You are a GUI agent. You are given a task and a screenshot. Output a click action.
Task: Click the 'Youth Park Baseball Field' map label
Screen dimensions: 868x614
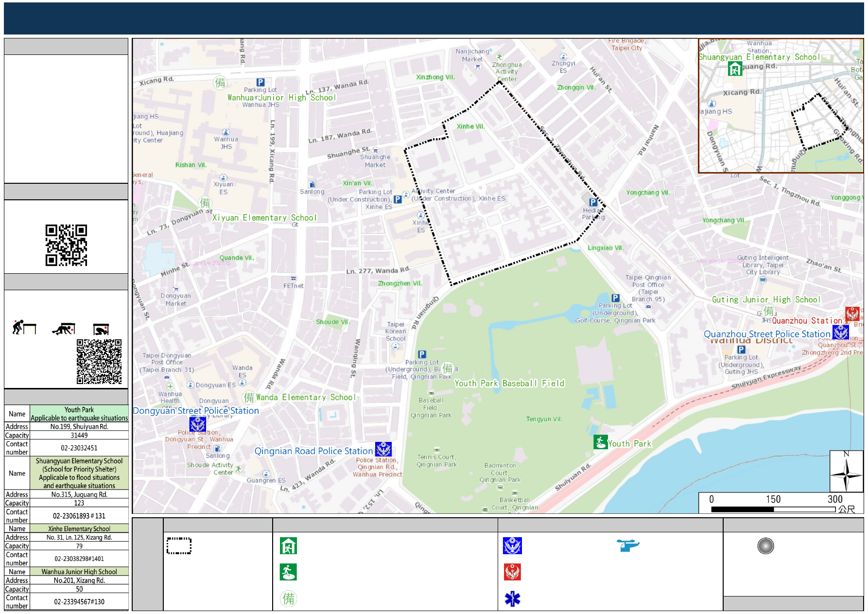tap(509, 384)
